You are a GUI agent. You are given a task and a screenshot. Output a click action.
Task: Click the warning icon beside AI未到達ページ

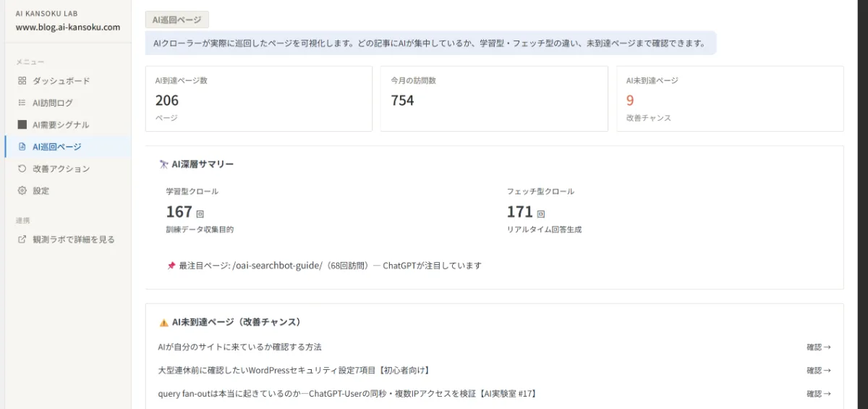(163, 322)
